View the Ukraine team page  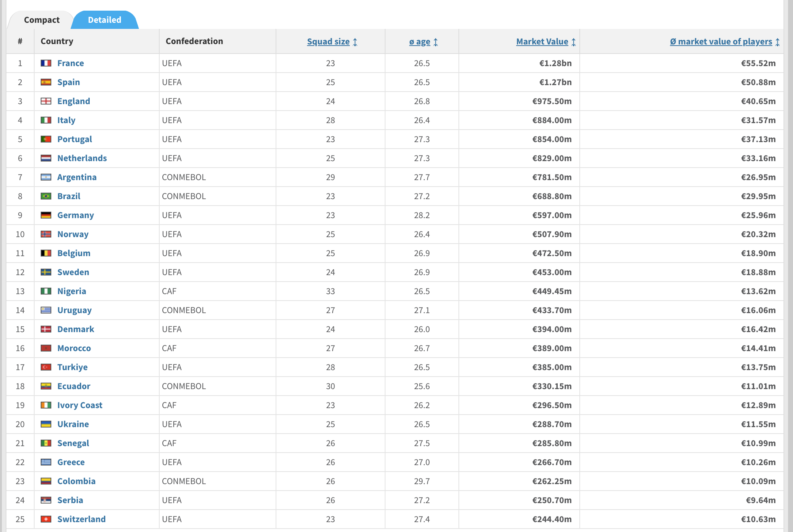[73, 424]
